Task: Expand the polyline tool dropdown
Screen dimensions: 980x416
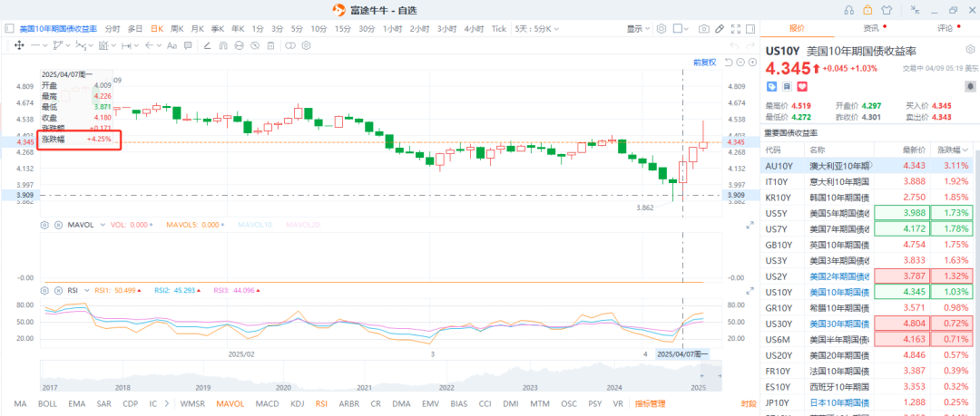Action: coord(67,45)
